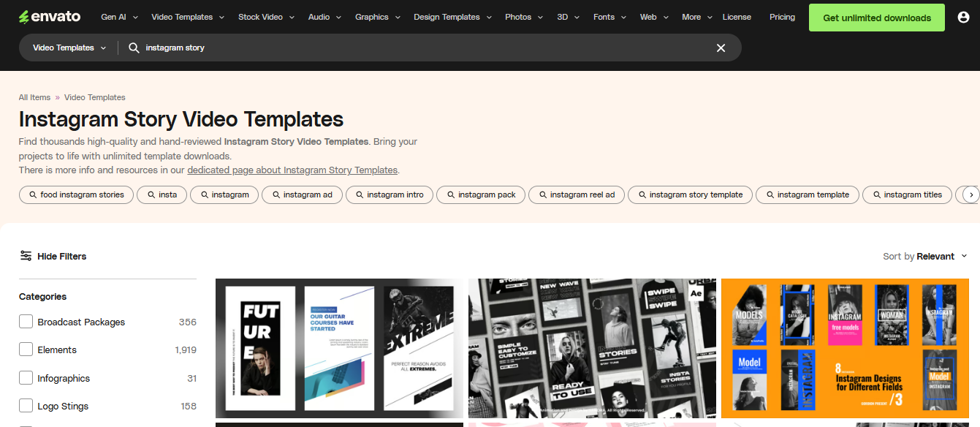Open the Pricing page

[x=782, y=17]
